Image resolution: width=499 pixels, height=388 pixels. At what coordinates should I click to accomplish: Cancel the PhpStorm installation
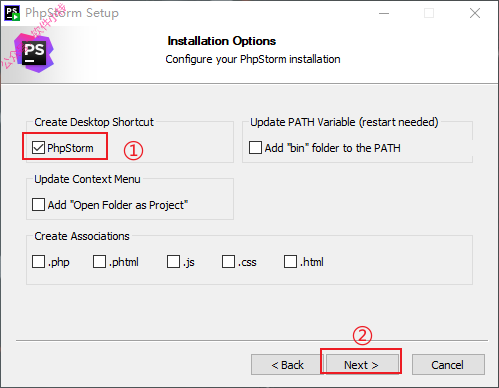click(448, 365)
